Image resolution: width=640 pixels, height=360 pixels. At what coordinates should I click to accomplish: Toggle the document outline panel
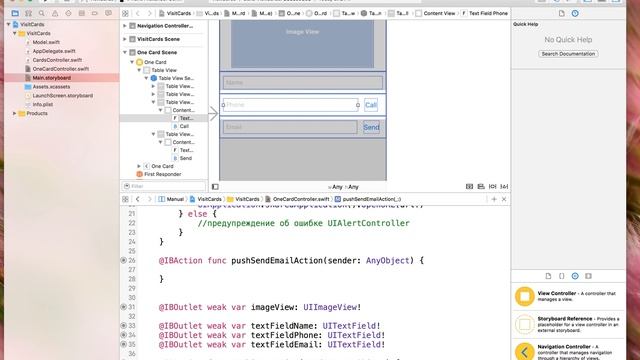(x=215, y=187)
